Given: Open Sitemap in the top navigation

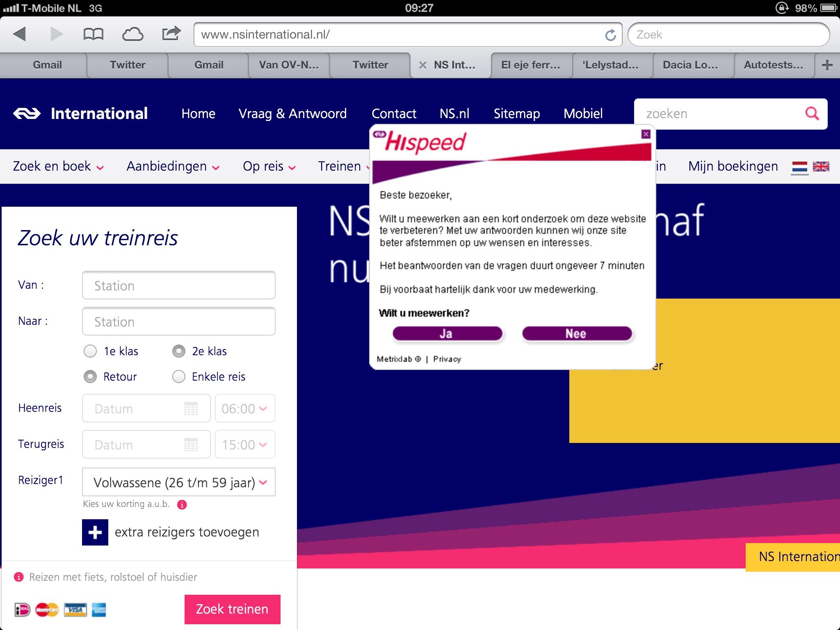Looking at the screenshot, I should (x=517, y=114).
